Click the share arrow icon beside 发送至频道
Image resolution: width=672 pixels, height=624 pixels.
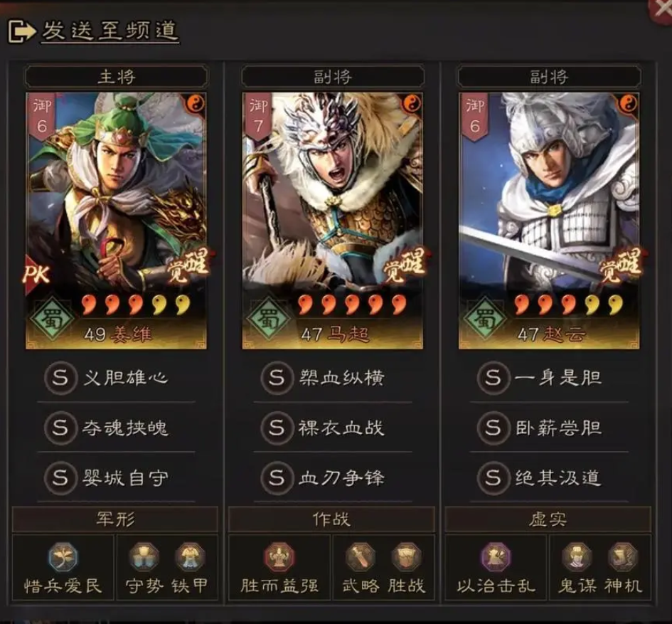pos(21,31)
